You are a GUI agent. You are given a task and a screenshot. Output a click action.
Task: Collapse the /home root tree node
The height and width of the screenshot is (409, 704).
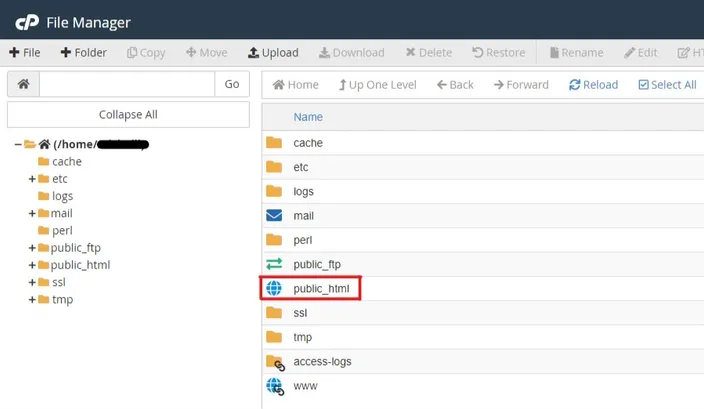click(x=18, y=144)
